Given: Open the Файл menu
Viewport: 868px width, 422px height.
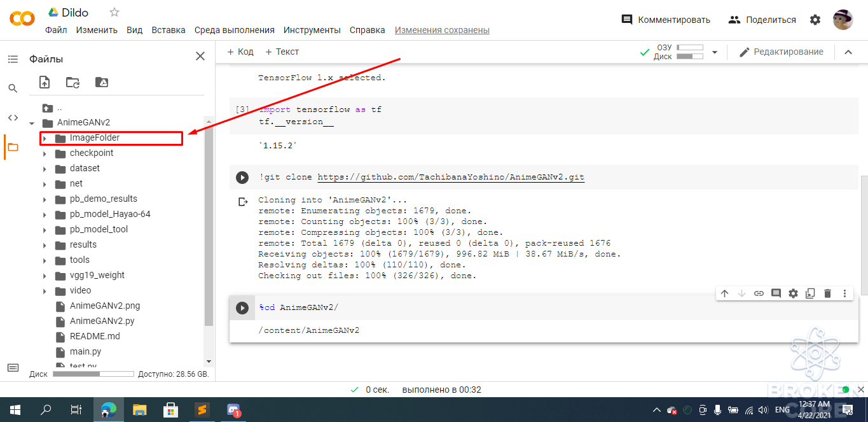Looking at the screenshot, I should click(56, 30).
